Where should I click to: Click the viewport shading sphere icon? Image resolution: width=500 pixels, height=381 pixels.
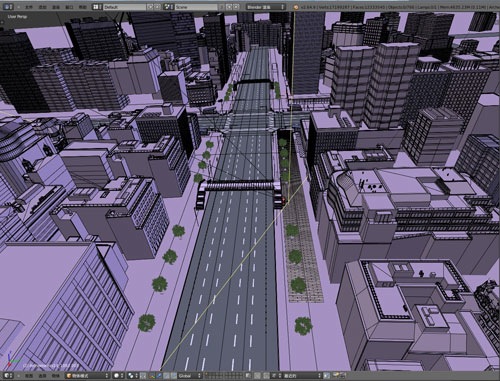click(116, 375)
